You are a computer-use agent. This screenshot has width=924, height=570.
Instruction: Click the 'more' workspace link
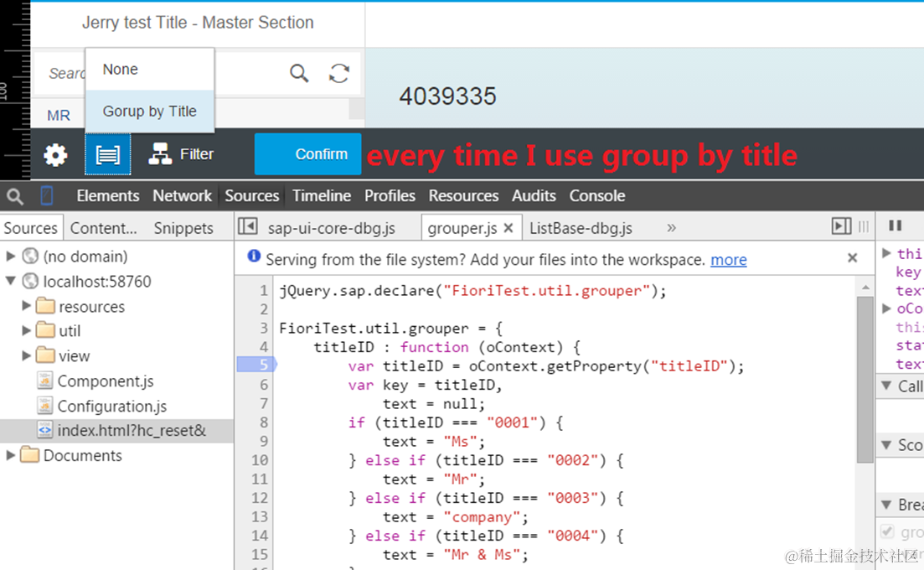[x=728, y=260]
